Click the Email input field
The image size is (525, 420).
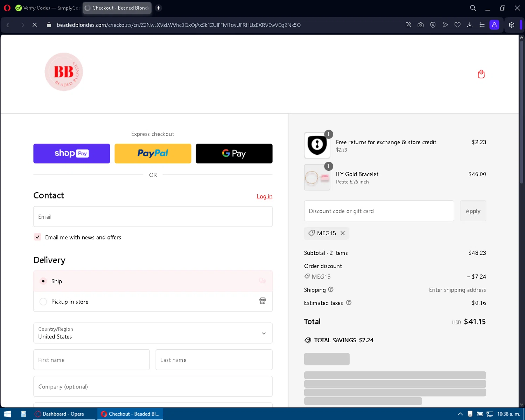pyautogui.click(x=153, y=217)
